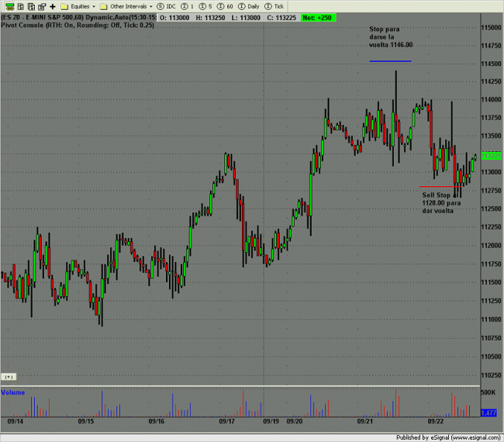504x442 pixels.
Task: Click the 09/22 date label
Action: (436, 421)
